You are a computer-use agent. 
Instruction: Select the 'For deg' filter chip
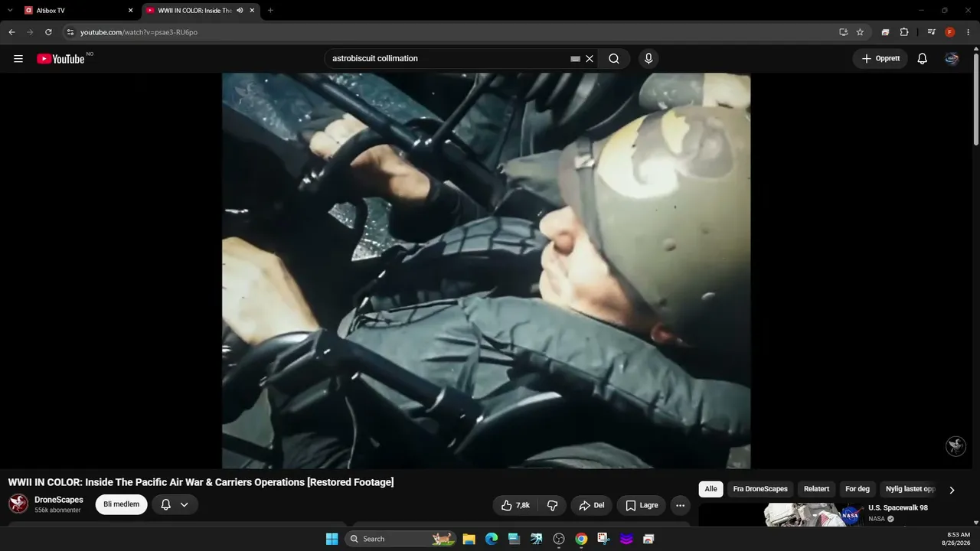[x=857, y=489]
